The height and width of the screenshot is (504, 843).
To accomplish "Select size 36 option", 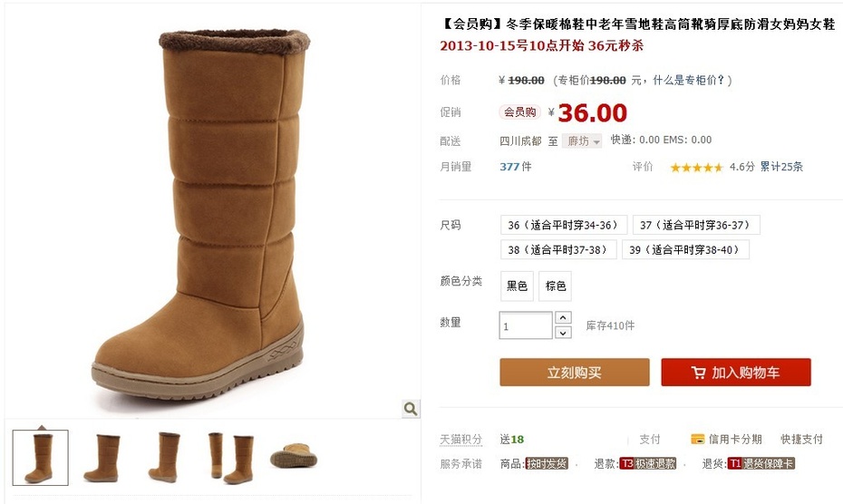I will (564, 225).
